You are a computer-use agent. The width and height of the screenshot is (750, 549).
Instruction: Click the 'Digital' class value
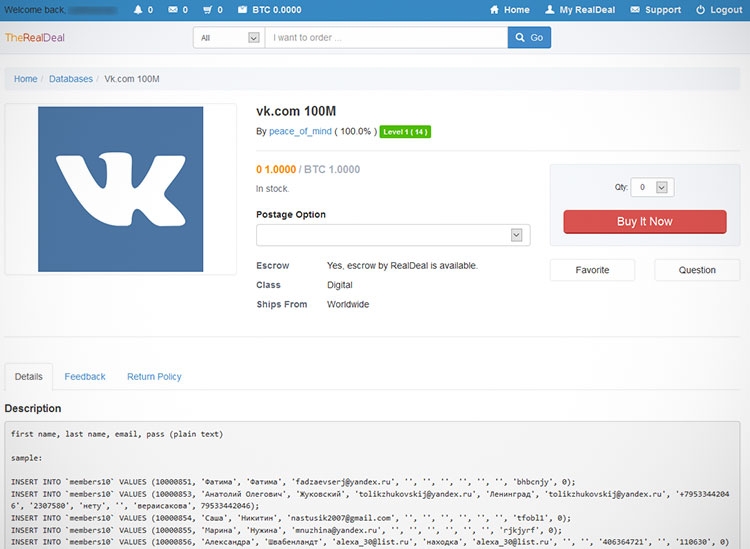(340, 285)
